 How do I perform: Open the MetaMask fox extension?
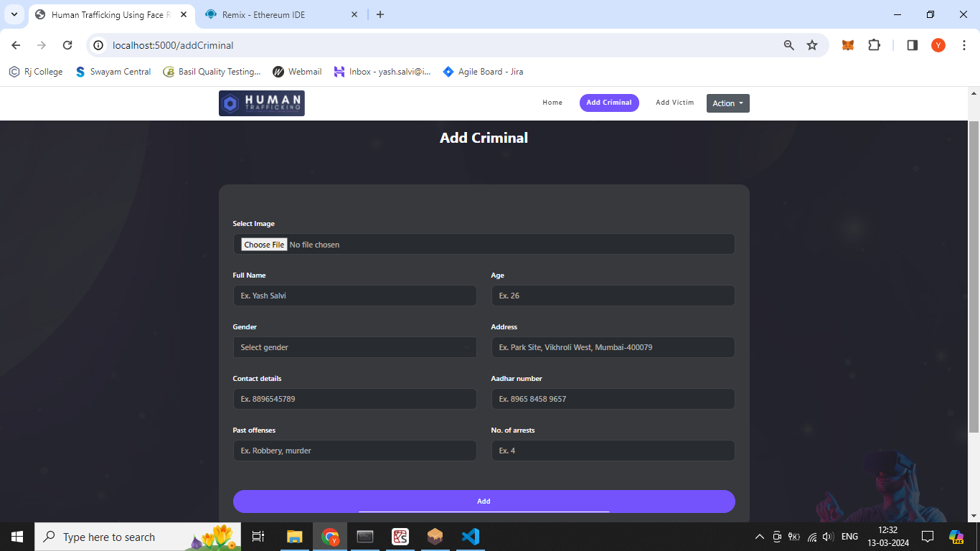click(x=847, y=45)
